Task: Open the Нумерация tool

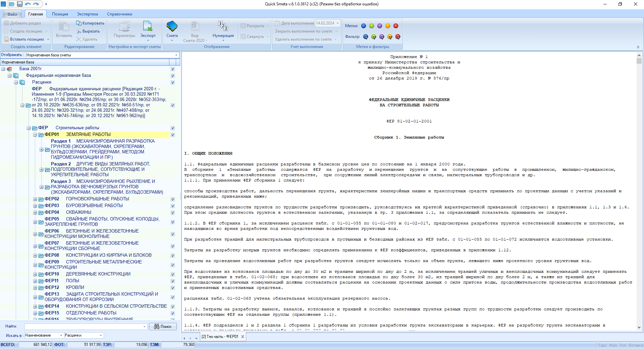Action: click(223, 26)
